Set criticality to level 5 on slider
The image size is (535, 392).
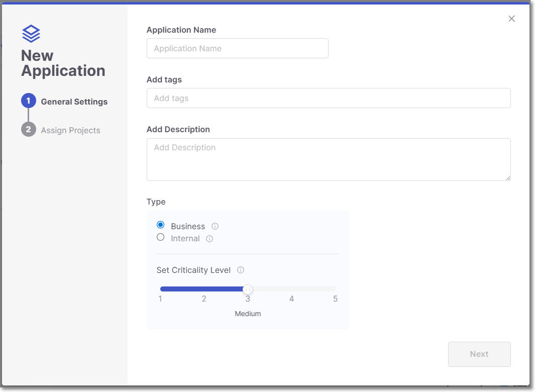pos(335,288)
